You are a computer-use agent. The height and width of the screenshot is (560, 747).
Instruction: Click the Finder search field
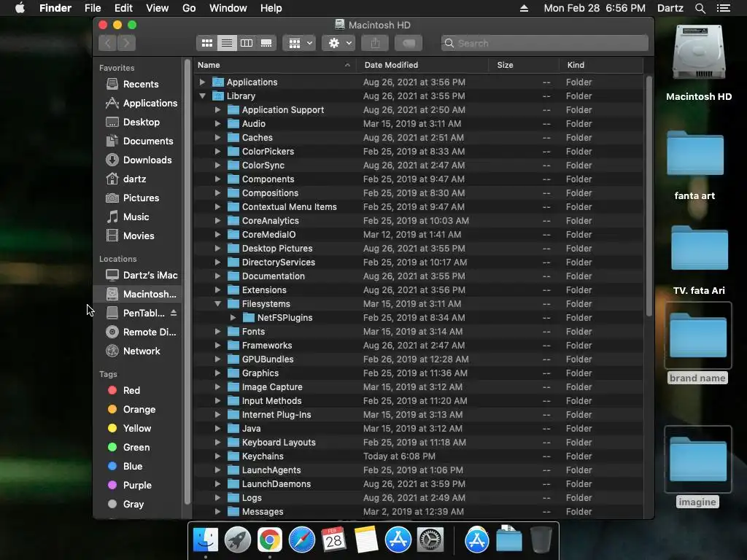pos(544,43)
